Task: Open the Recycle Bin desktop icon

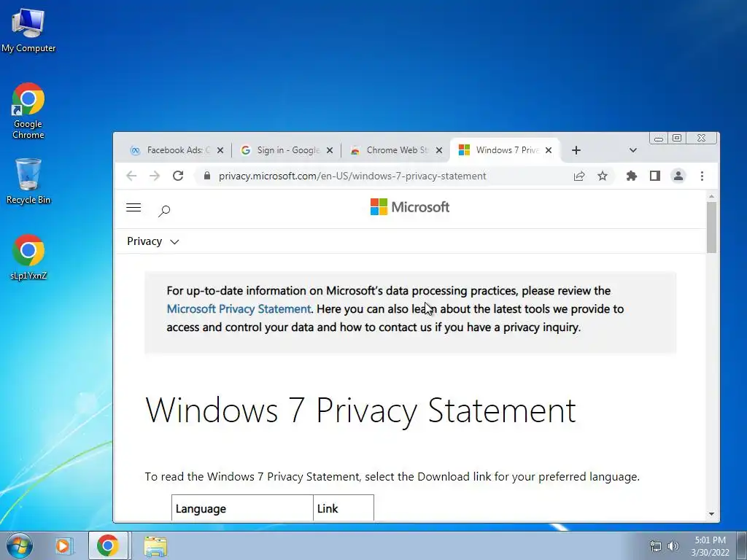Action: click(x=28, y=182)
